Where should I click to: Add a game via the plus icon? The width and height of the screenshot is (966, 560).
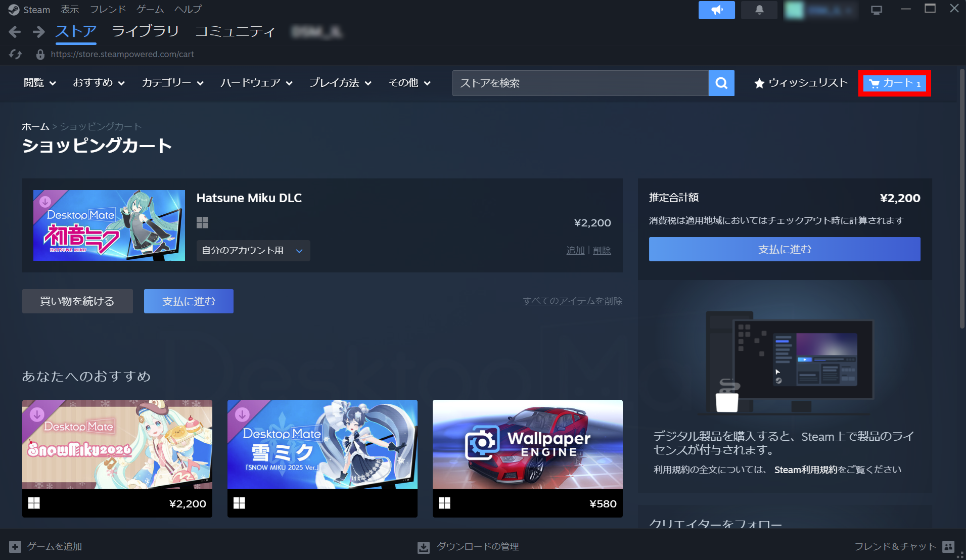coord(15,546)
